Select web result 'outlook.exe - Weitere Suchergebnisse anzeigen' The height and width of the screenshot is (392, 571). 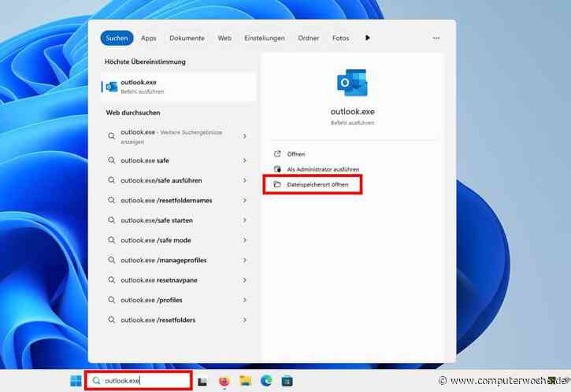coord(179,136)
